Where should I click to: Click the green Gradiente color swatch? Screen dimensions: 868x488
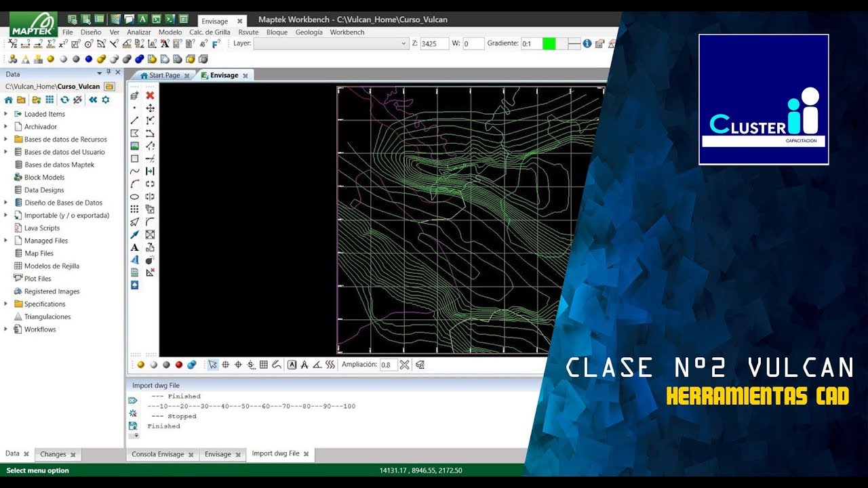[549, 43]
